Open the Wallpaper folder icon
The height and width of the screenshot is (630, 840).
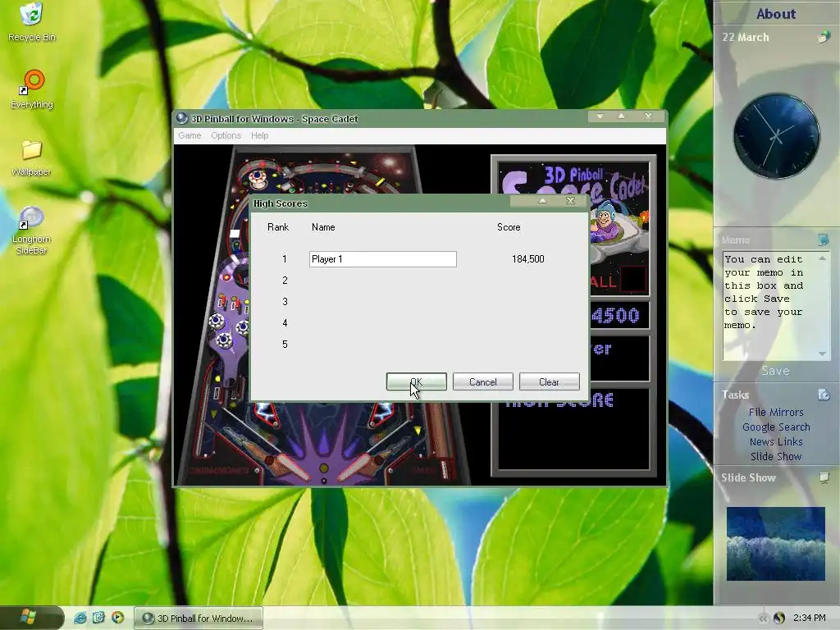pyautogui.click(x=32, y=157)
